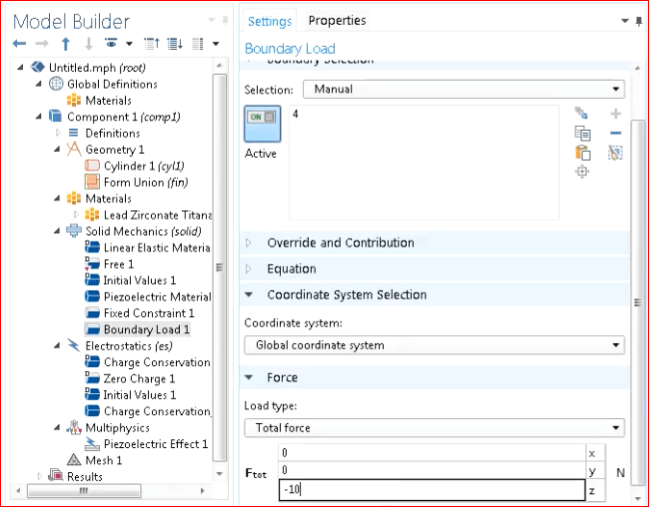Remove from selection with minus icon
Screen dimensions: 649x507
pos(615,133)
